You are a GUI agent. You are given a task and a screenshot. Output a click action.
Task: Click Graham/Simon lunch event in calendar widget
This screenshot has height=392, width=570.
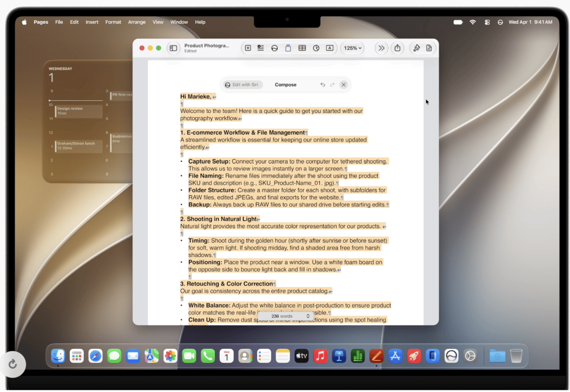[79, 146]
